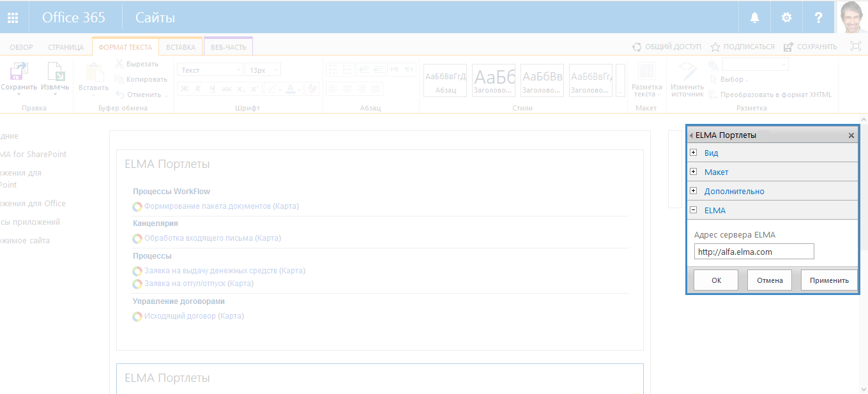868x394 pixels.
Task: Center the paragraph text
Action: (348, 89)
